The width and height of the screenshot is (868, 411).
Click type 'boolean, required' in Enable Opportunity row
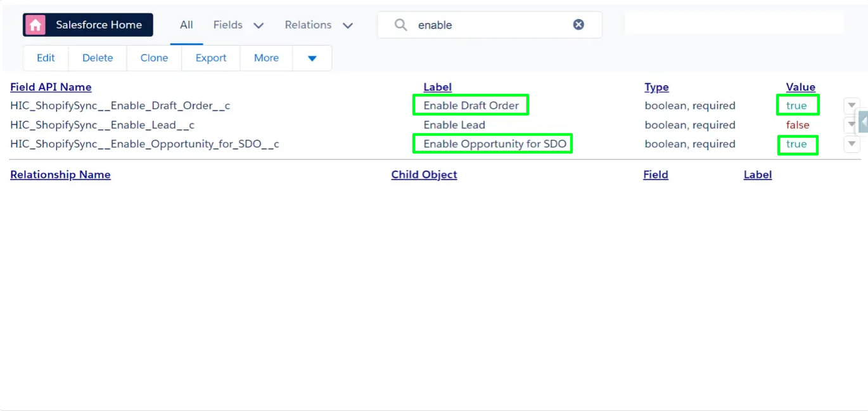point(690,144)
